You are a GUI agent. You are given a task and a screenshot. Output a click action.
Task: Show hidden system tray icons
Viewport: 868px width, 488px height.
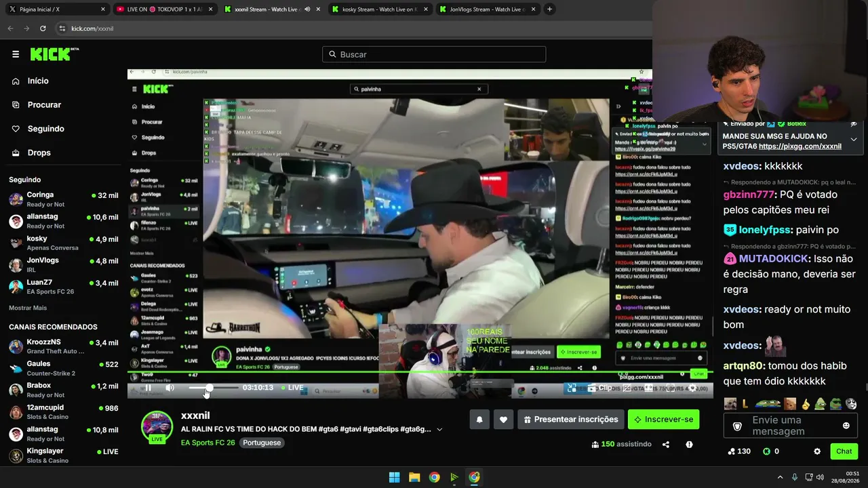pyautogui.click(x=780, y=477)
